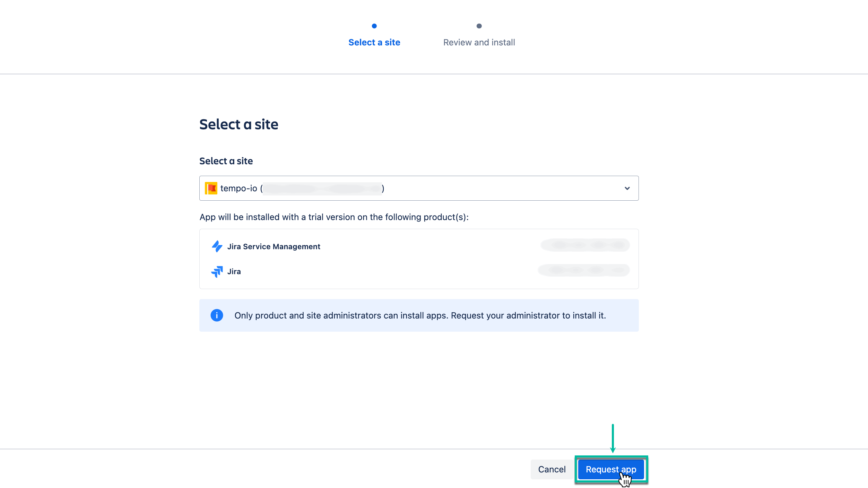
Task: Click the chevron arrow in the site selector
Action: (627, 188)
